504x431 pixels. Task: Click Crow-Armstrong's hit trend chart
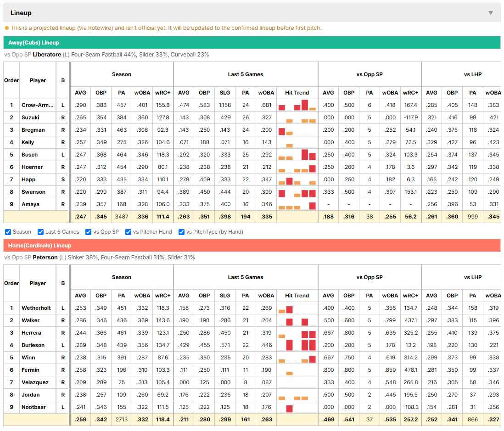[297, 105]
